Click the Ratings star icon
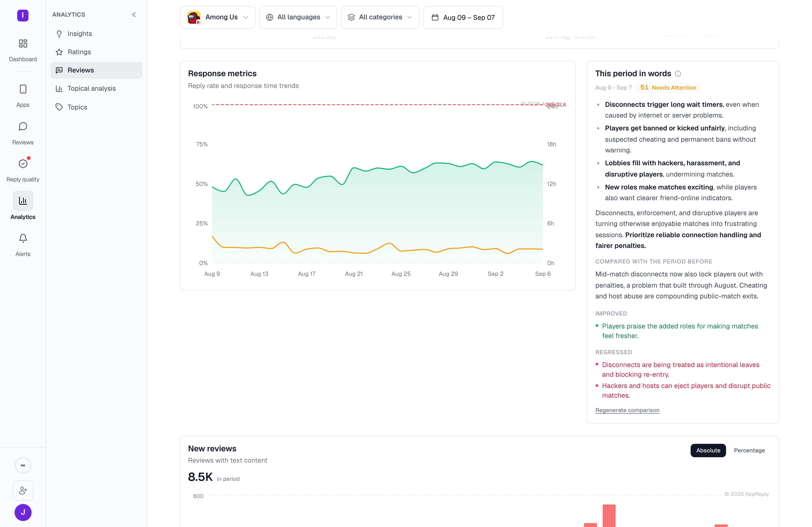Image resolution: width=812 pixels, height=527 pixels. click(59, 52)
